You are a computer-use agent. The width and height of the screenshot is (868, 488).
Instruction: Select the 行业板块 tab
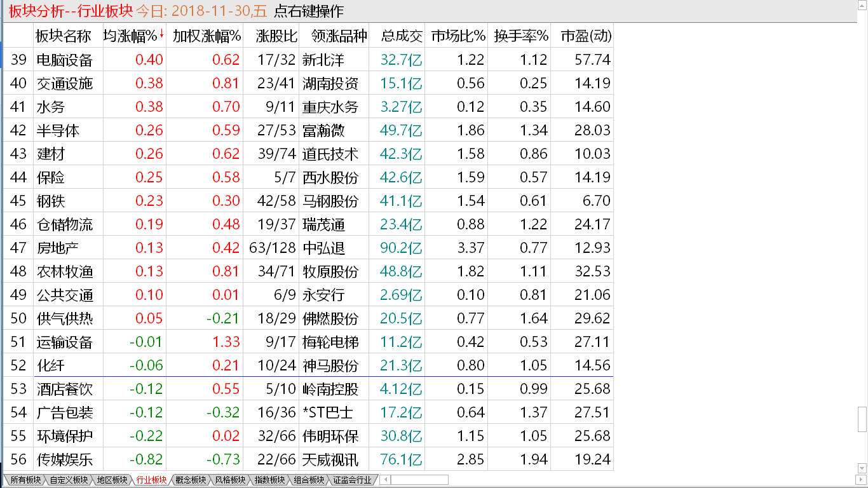click(x=151, y=480)
